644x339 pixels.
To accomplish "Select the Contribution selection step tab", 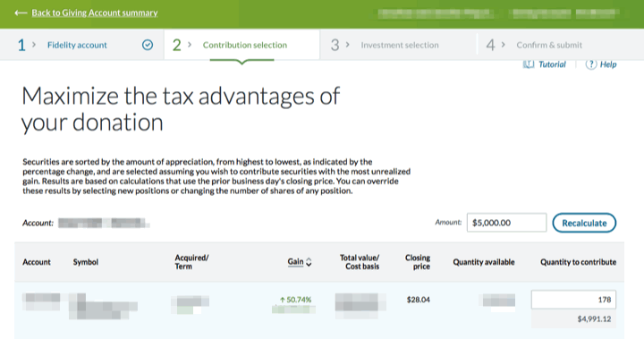I will point(241,45).
